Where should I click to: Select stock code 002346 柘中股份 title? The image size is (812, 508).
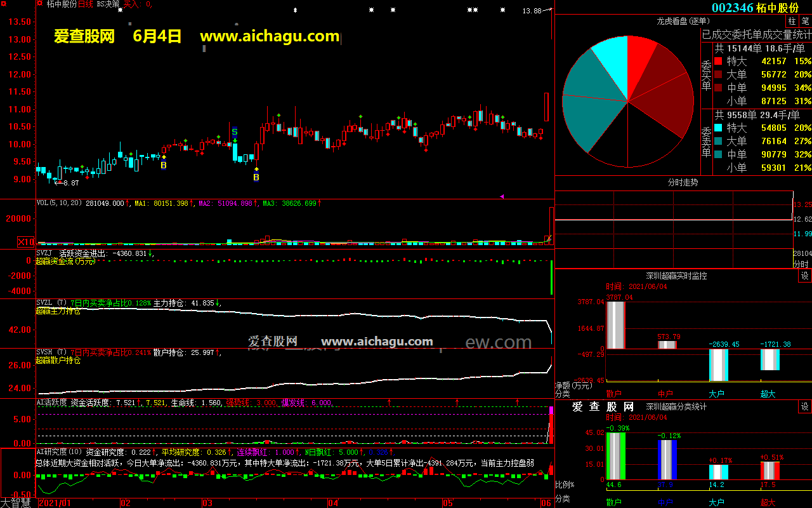pos(755,8)
